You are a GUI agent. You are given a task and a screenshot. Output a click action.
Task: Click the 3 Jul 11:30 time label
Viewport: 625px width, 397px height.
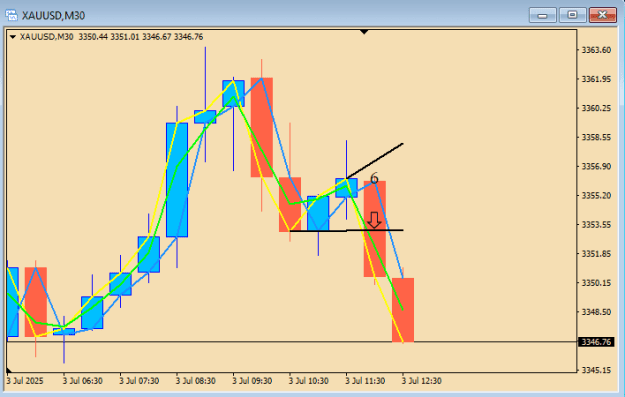[365, 381]
